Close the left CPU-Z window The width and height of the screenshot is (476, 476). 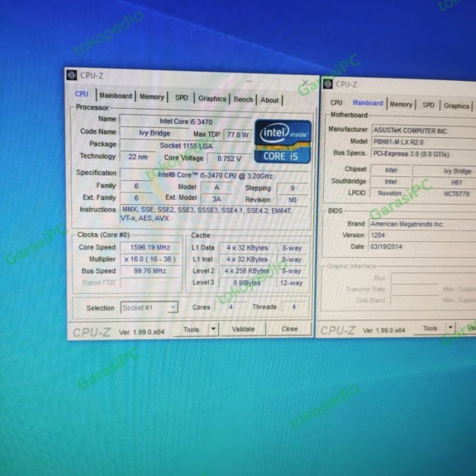pos(305,83)
